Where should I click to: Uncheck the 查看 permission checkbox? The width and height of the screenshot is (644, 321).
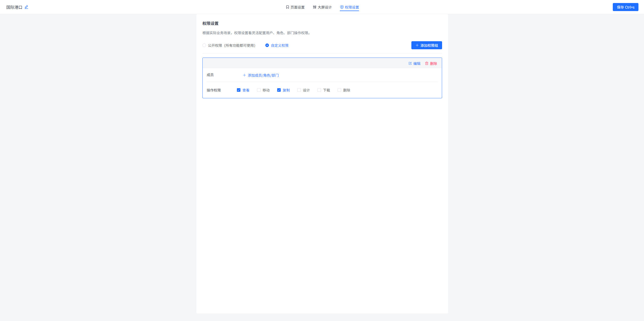point(238,90)
